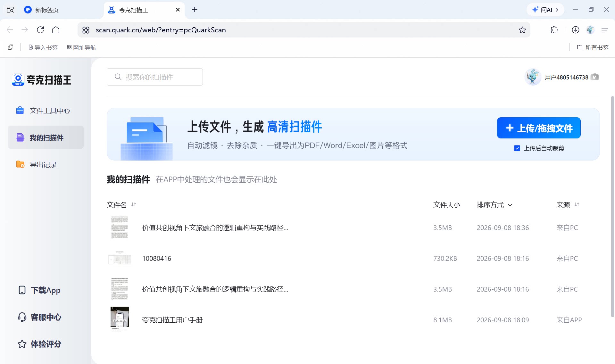
Task: Open the file named 夸克扫描王用户手册
Action: [x=172, y=320]
